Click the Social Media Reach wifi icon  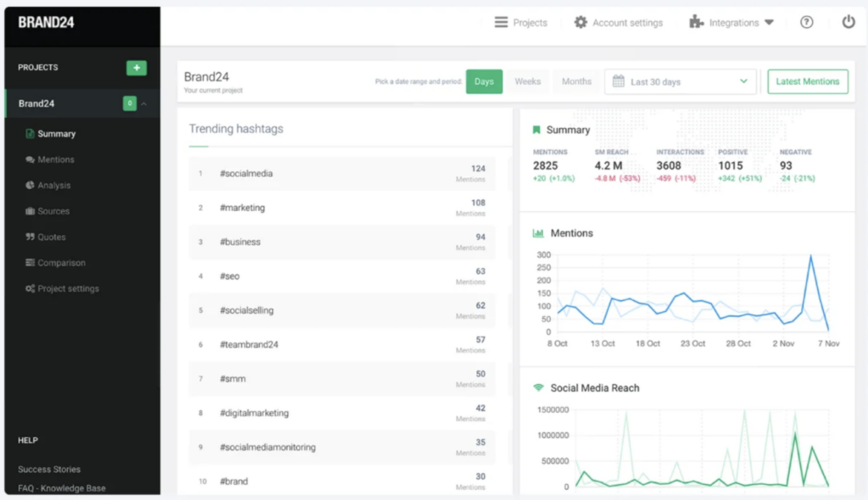tap(538, 387)
